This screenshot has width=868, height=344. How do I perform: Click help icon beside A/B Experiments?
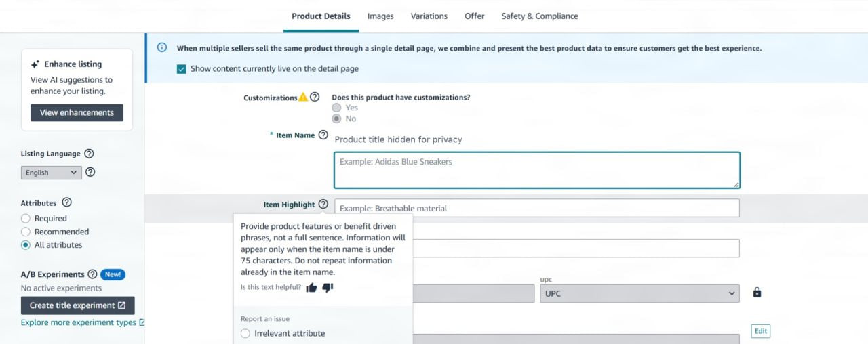click(x=92, y=274)
